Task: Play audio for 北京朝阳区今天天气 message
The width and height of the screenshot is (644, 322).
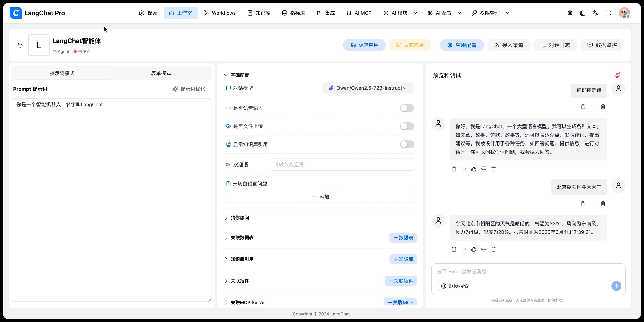Action: click(x=593, y=204)
